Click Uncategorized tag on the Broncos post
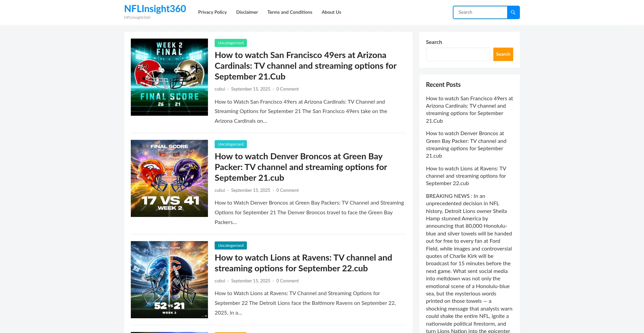 click(231, 144)
